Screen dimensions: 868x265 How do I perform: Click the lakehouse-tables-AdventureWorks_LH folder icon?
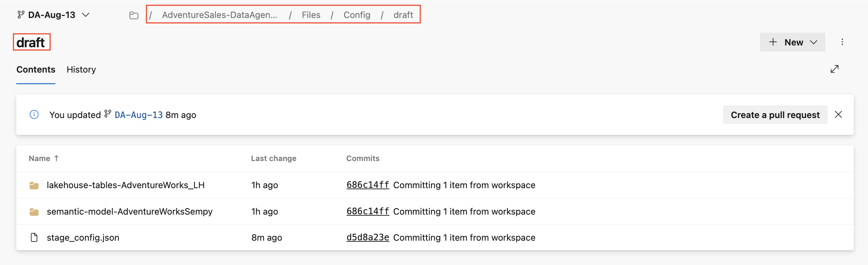(x=34, y=185)
